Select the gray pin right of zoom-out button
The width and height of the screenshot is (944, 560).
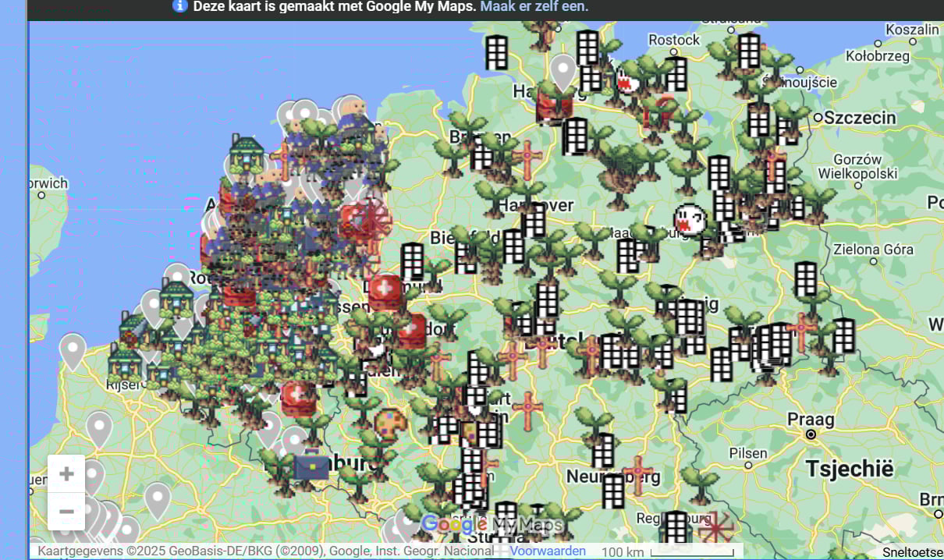tap(157, 502)
